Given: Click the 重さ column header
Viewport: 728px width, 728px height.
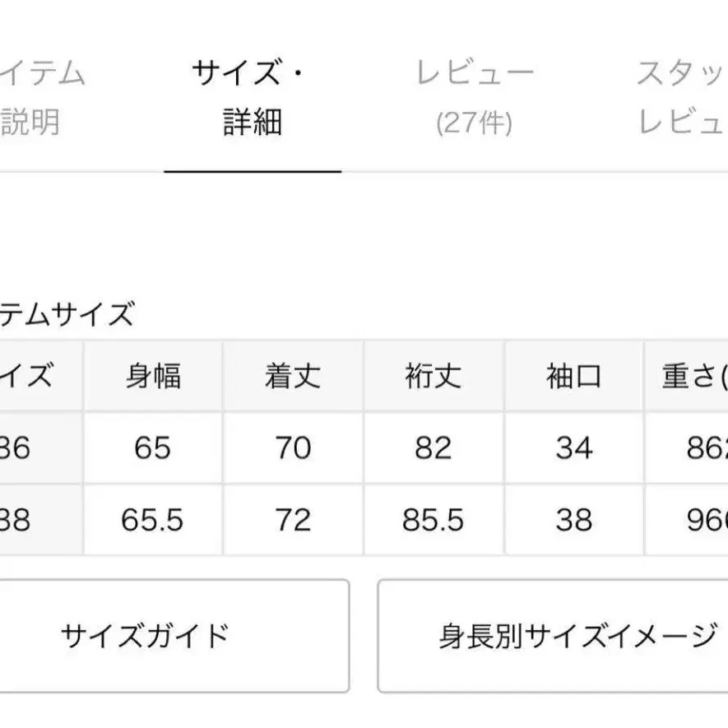Looking at the screenshot, I should 691,377.
